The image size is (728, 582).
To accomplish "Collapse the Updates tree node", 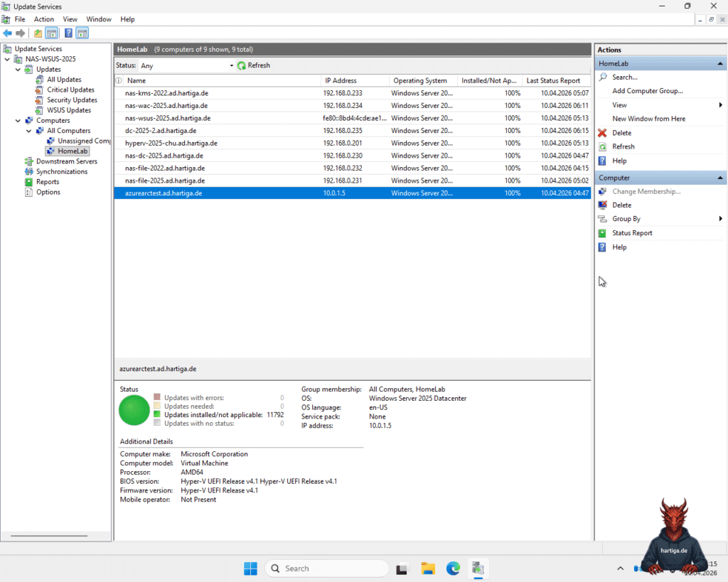I will 17,69.
